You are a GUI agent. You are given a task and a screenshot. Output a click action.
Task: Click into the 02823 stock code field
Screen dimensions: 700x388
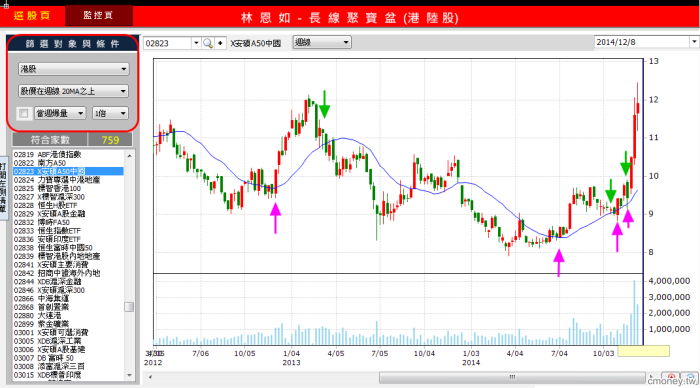point(168,43)
